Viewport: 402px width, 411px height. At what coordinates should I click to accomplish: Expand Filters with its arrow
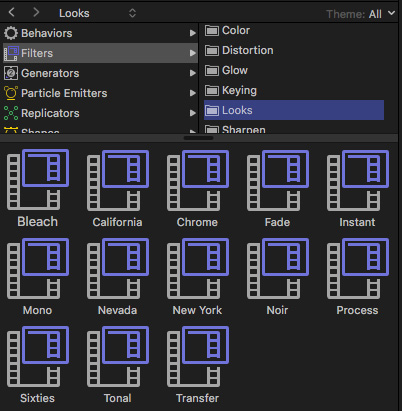192,53
